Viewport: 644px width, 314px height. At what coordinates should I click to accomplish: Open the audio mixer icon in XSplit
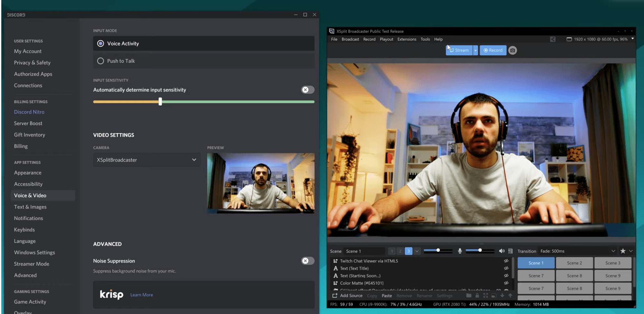[x=510, y=251]
